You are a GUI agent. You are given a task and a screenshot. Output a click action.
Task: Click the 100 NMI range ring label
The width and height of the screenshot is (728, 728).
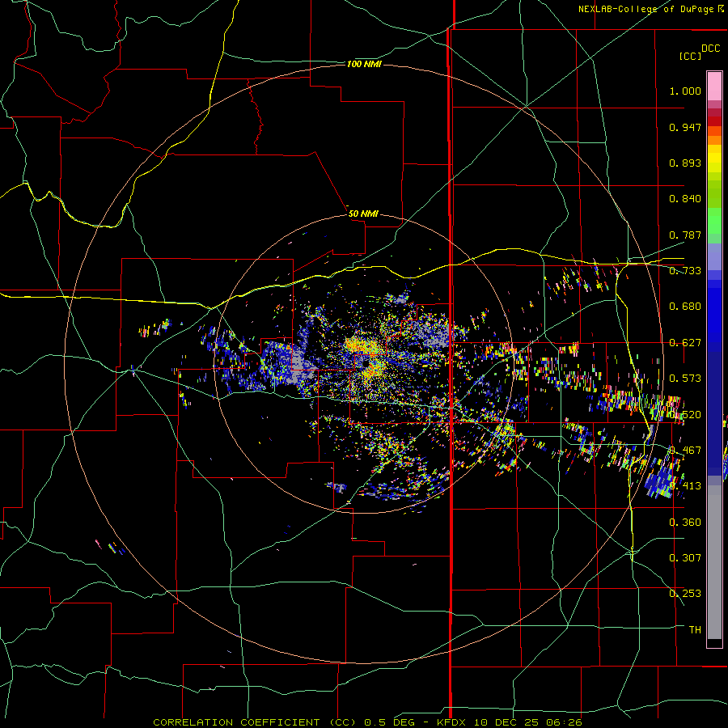click(364, 64)
